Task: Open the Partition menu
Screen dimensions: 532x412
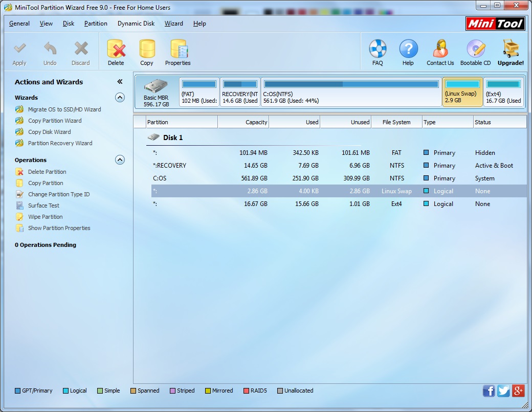Action: point(96,24)
